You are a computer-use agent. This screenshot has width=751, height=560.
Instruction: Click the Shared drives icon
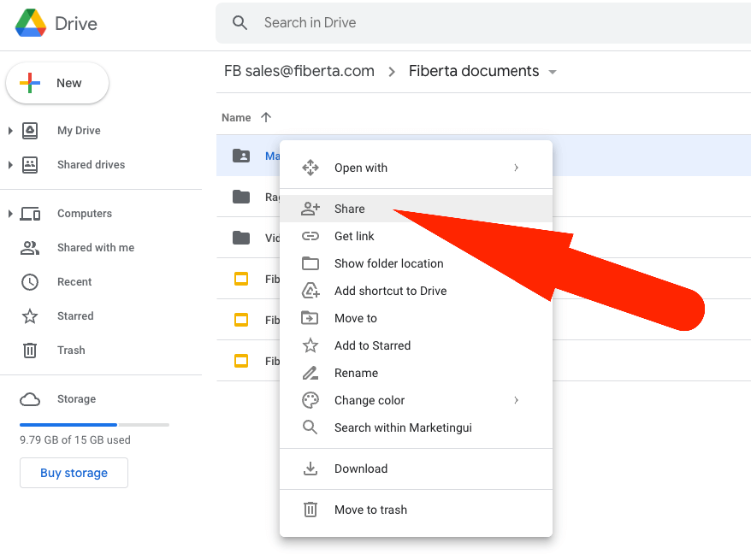click(x=30, y=165)
